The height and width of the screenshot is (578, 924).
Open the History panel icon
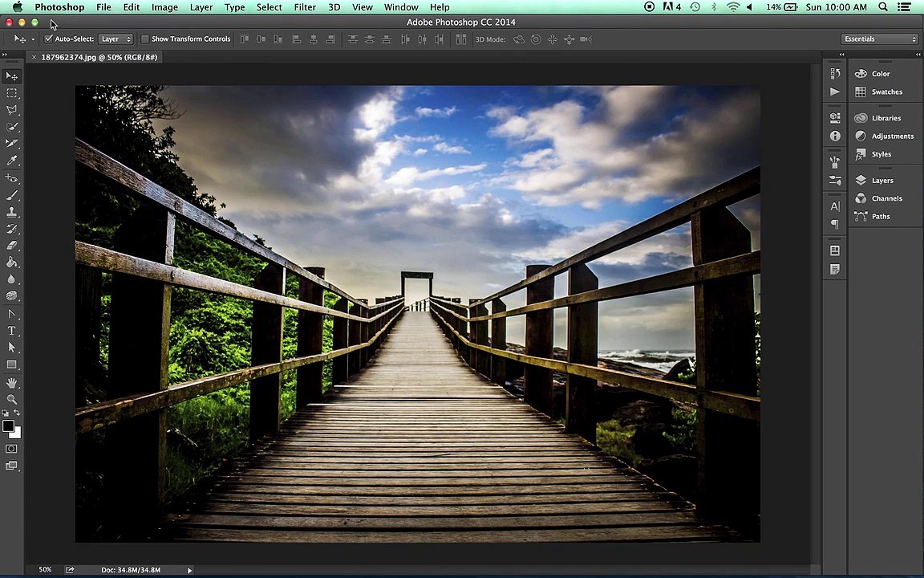[835, 74]
